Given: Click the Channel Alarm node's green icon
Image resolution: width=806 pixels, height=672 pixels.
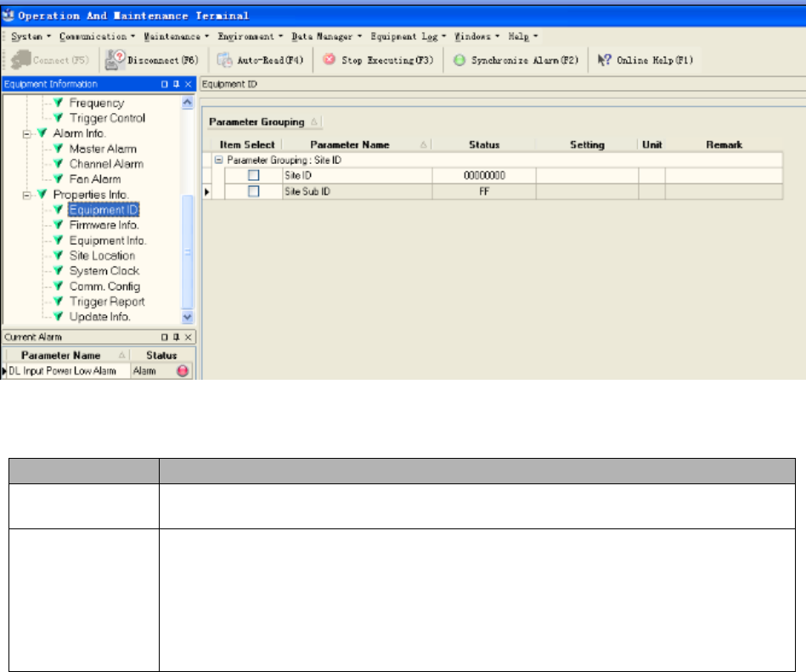Looking at the screenshot, I should [58, 163].
